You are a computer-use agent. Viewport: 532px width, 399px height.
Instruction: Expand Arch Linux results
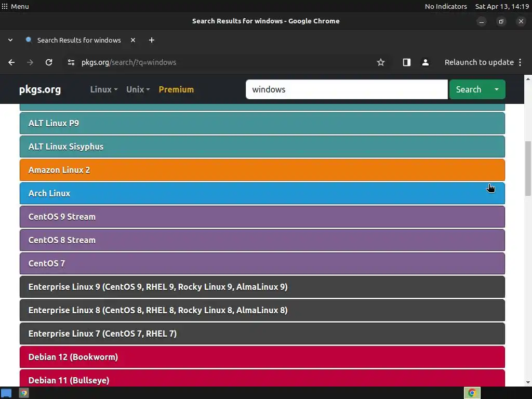[262, 193]
